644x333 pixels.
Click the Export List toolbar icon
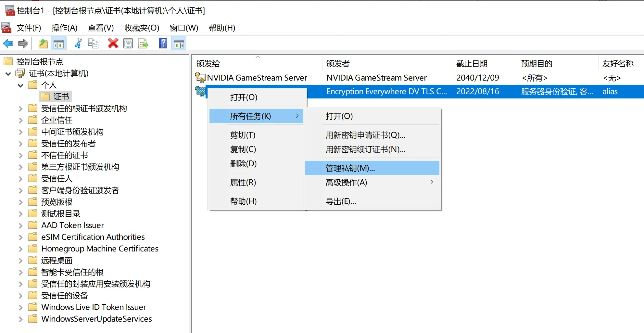143,44
